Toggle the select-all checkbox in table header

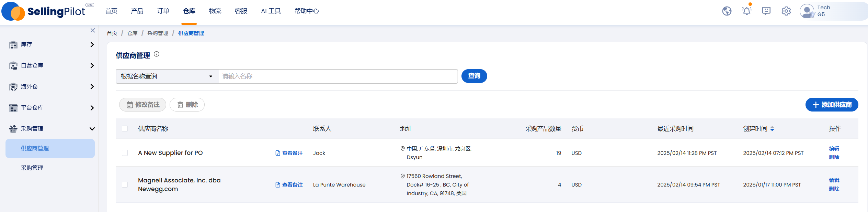point(125,129)
